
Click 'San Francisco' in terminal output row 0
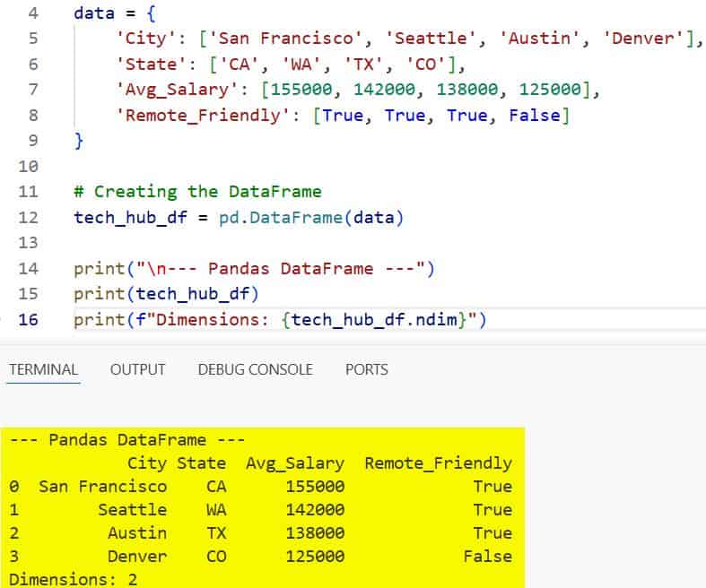pos(102,487)
